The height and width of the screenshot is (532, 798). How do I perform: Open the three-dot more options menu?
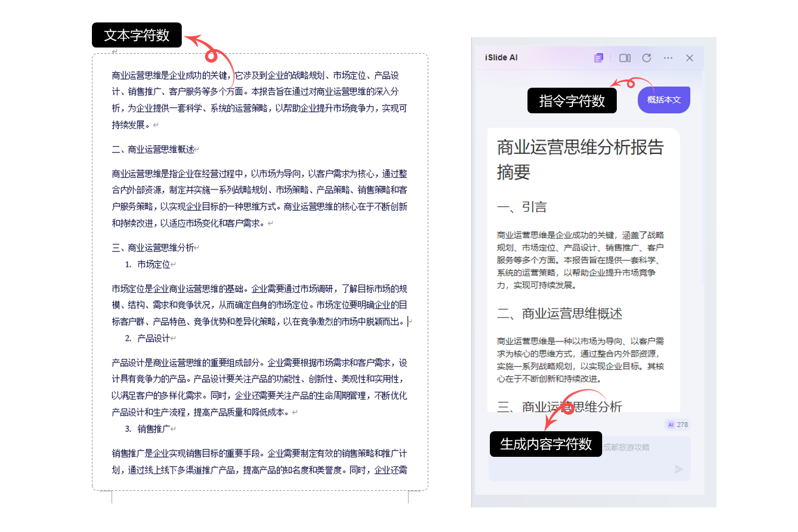[668, 58]
